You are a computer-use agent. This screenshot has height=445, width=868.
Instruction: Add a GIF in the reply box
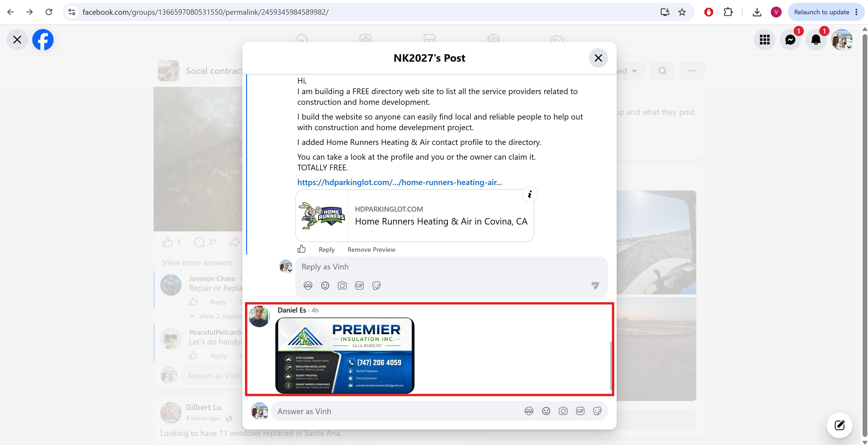tap(359, 286)
